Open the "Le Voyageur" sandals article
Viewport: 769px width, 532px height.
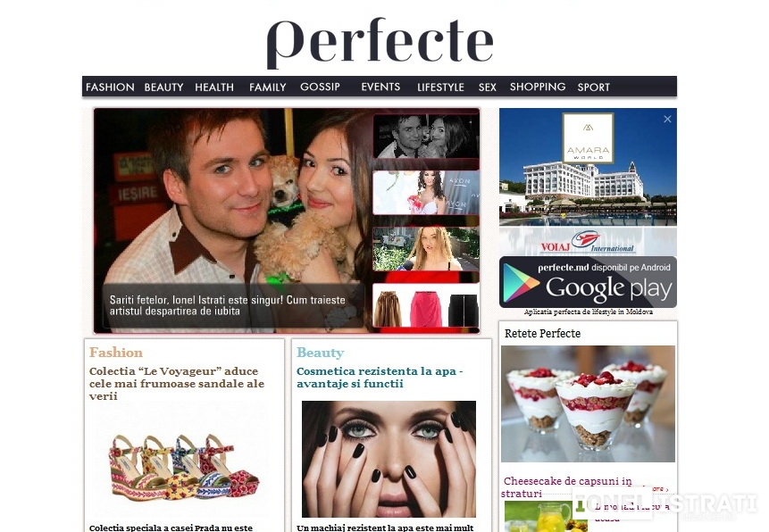click(177, 384)
